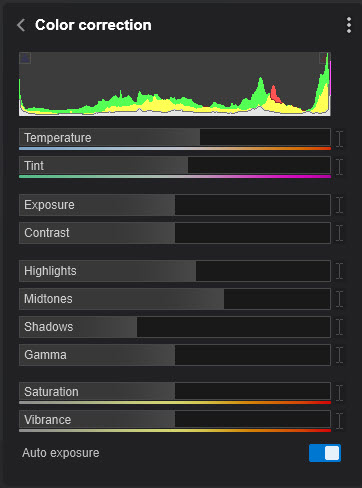Toggle shadow clipping indicator in histogram
The width and height of the screenshot is (362, 488).
[x=25, y=58]
